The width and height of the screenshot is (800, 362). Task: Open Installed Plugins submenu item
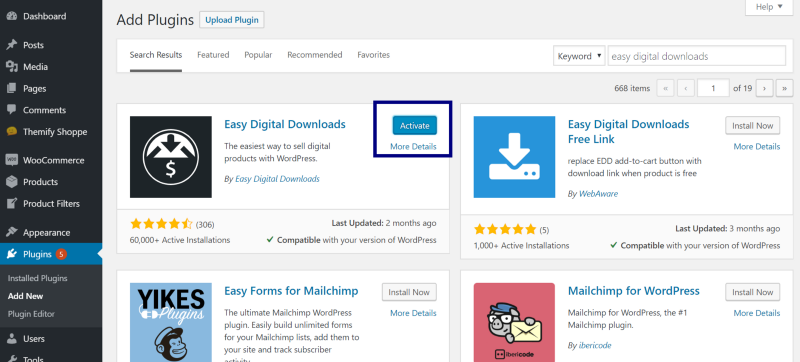pos(38,278)
